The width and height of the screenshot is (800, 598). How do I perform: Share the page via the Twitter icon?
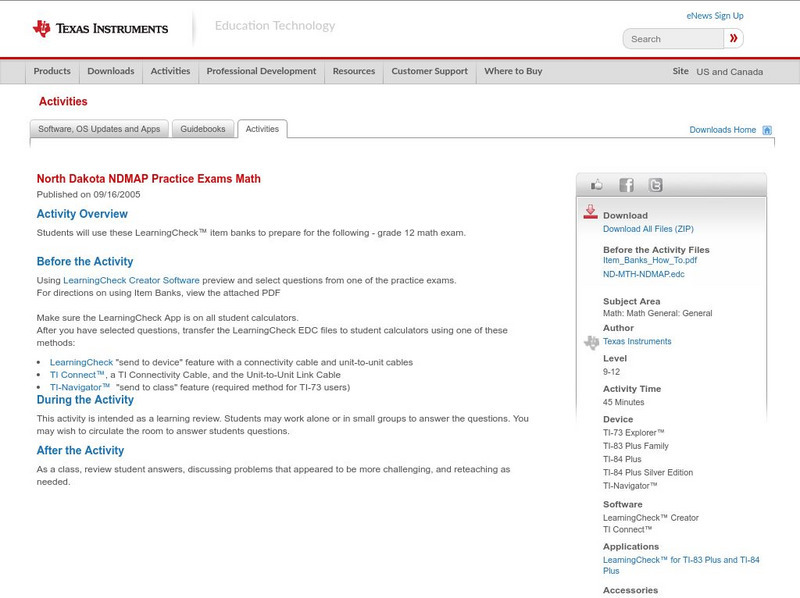[656, 184]
